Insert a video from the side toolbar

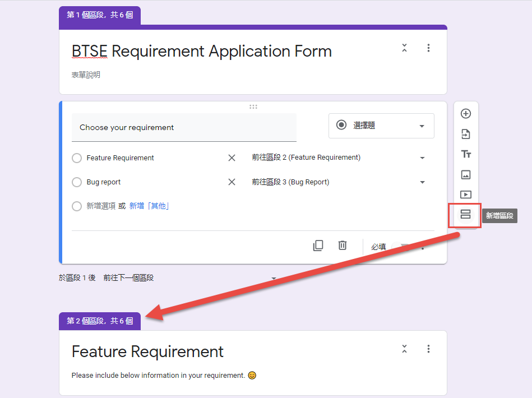tap(465, 195)
